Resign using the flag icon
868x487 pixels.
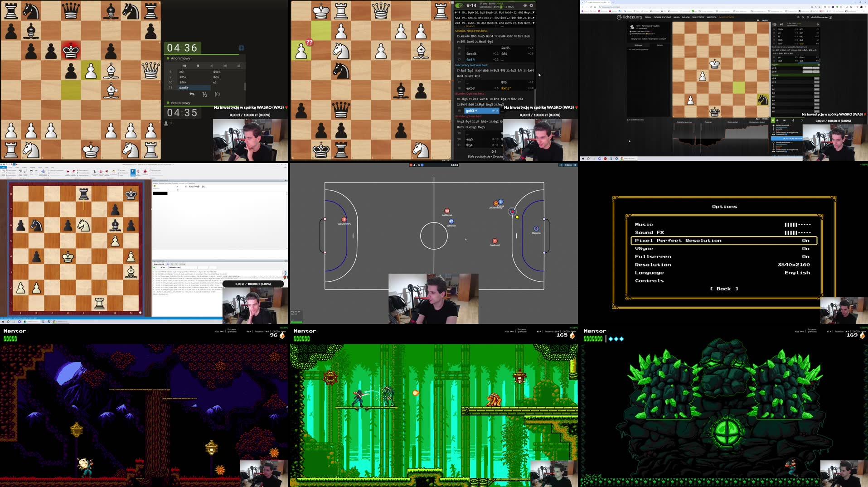click(x=218, y=94)
